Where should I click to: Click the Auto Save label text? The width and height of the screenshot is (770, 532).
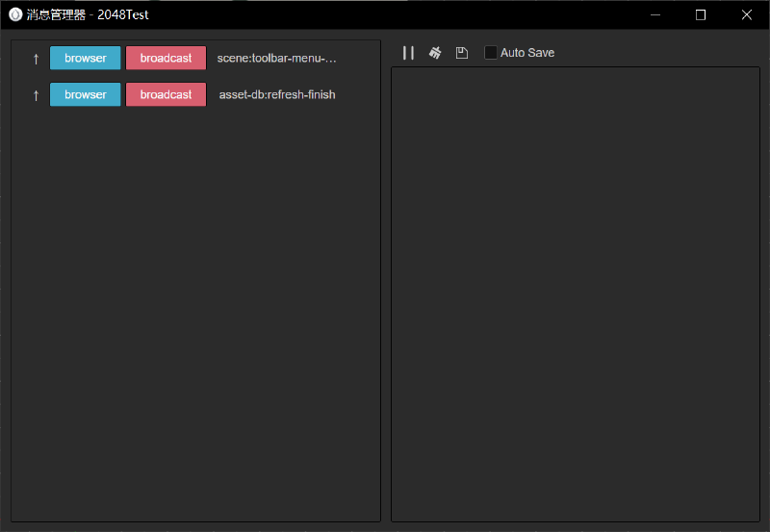pos(526,53)
